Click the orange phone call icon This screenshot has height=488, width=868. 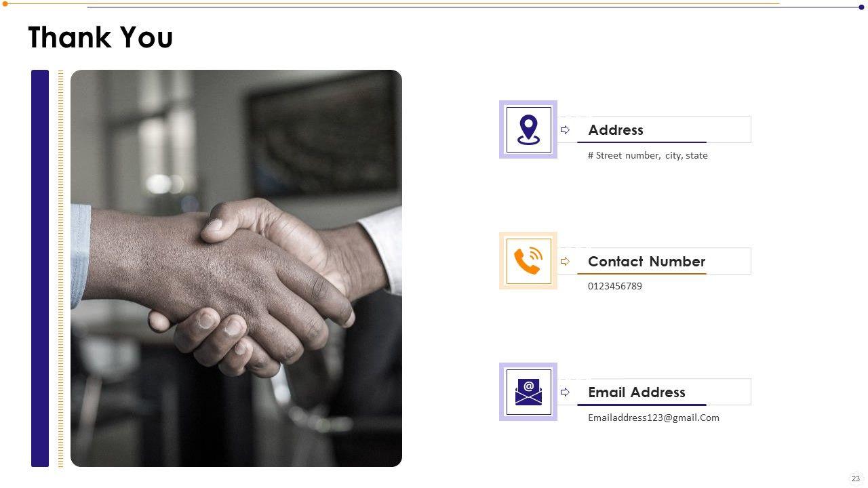coord(528,261)
